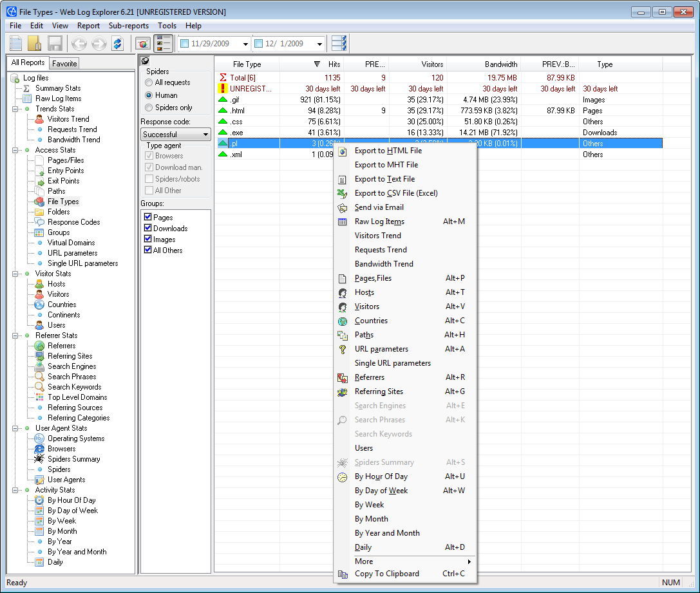Click the back arrow toolbar button
The image size is (700, 593).
[x=79, y=44]
